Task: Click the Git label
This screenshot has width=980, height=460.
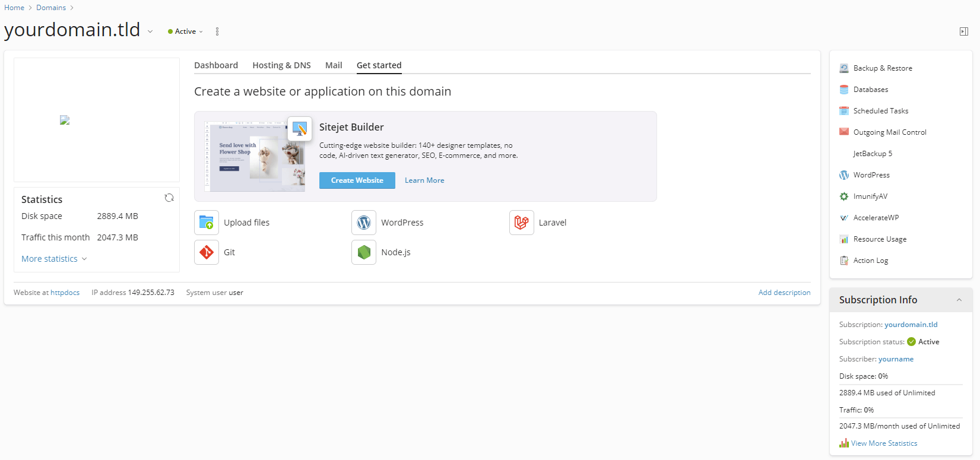Action: pos(229,252)
